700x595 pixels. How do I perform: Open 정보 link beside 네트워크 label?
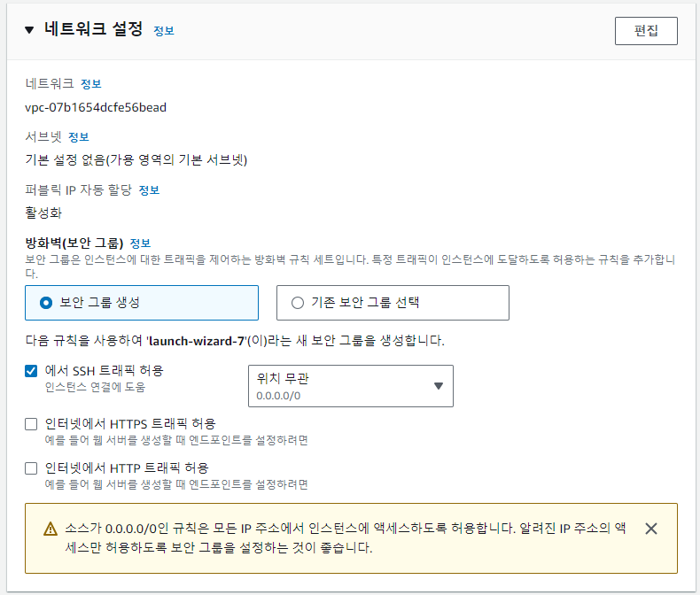[x=91, y=84]
